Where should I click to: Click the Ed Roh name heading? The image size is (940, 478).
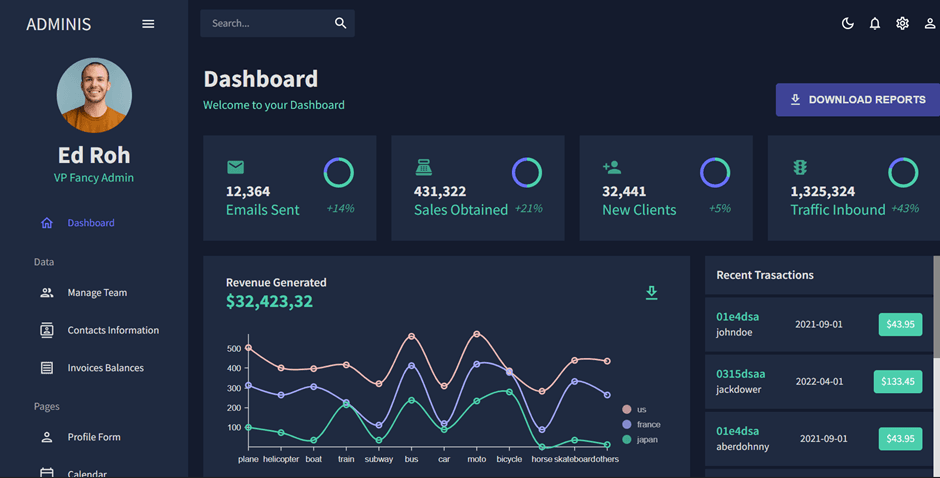[94, 155]
